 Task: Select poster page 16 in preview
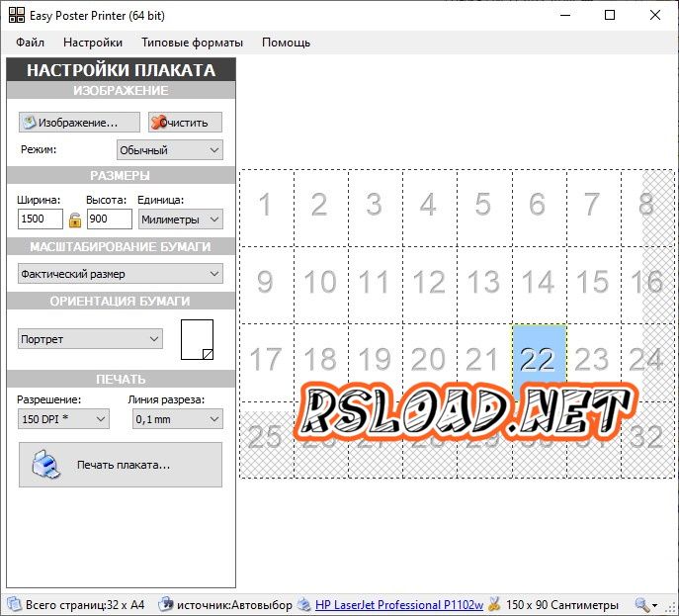pos(647,285)
